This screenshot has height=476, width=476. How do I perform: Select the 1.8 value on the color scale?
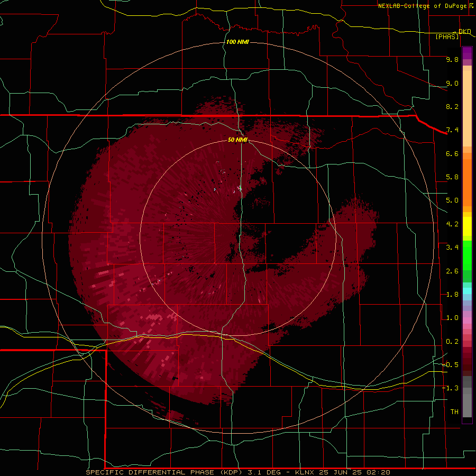point(452,295)
